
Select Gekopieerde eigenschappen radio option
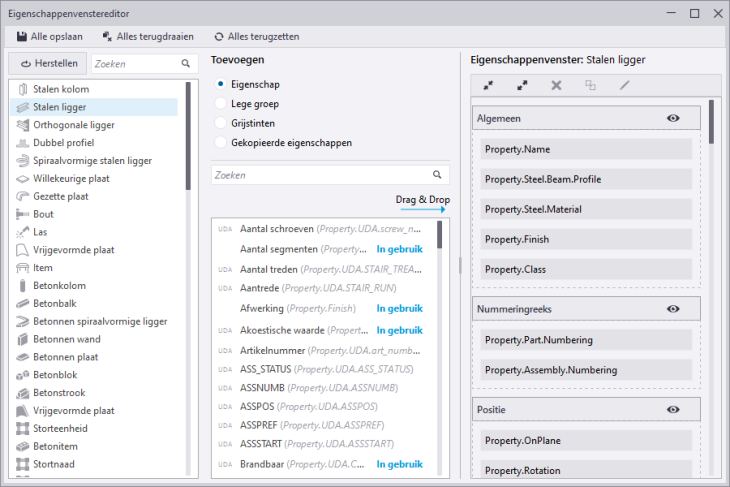pos(222,142)
